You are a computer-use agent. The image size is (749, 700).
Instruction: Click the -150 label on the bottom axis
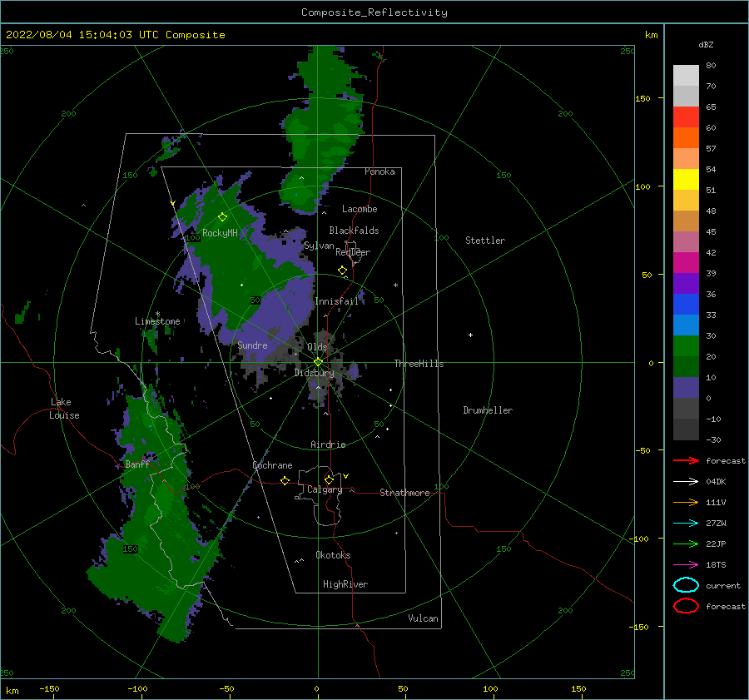coord(49,688)
